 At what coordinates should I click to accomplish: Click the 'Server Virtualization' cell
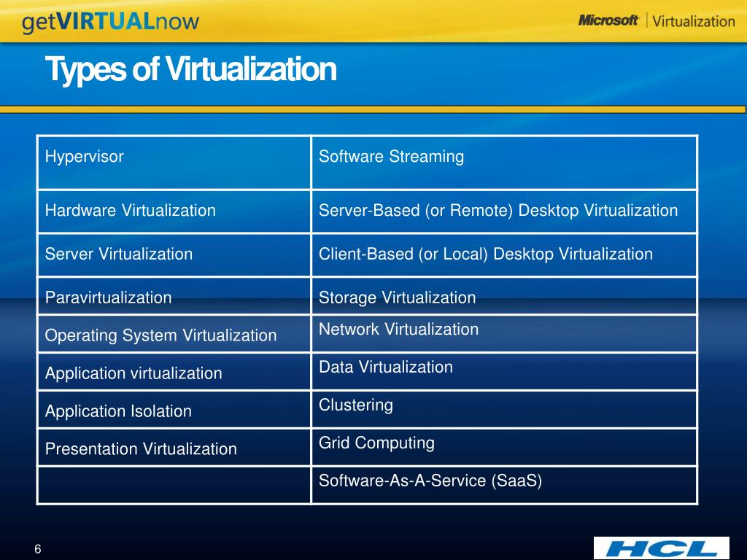pyautogui.click(x=174, y=254)
